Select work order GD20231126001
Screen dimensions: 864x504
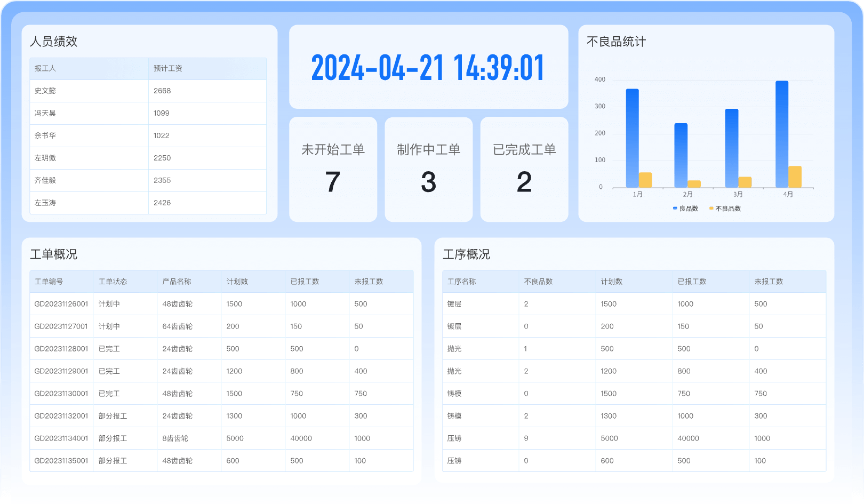pos(61,304)
